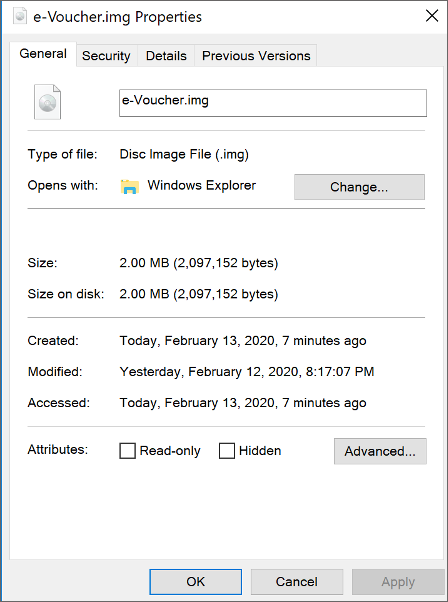Image resolution: width=448 pixels, height=602 pixels.
Task: Tick the Hidden attribute checkbox
Action: pyautogui.click(x=226, y=451)
